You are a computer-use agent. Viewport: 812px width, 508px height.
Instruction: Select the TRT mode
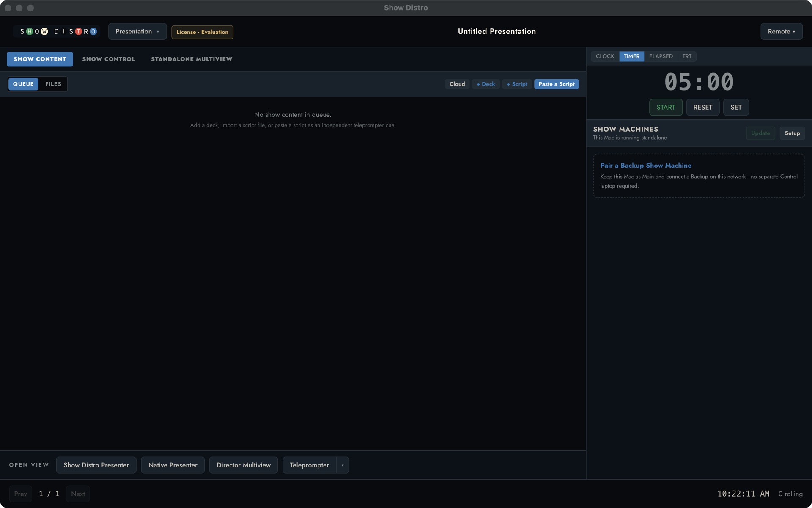tap(687, 56)
